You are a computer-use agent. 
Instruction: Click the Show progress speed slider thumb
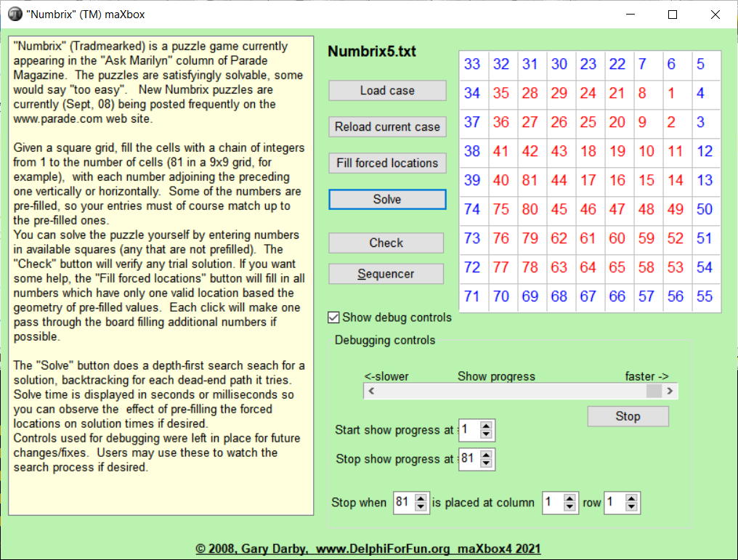pos(654,391)
